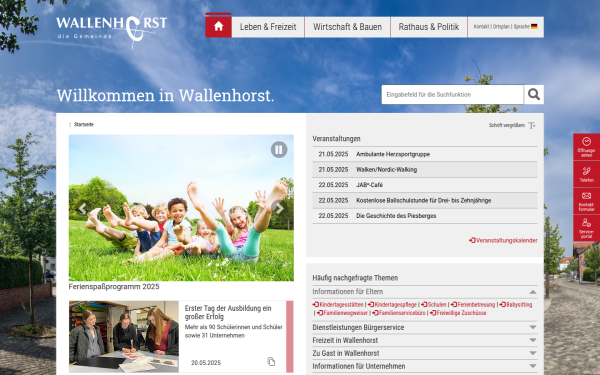
Task: Click the news date 20.05.2025
Action: click(206, 362)
